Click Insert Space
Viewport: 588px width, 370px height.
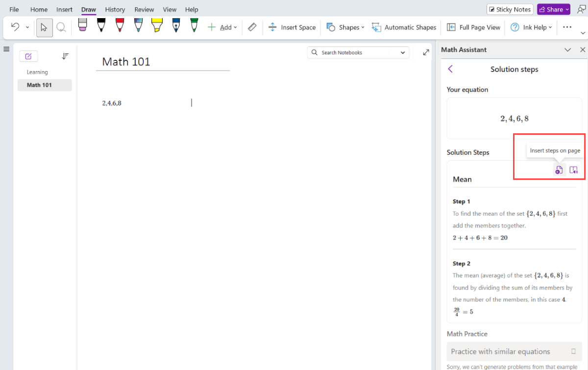tap(292, 27)
